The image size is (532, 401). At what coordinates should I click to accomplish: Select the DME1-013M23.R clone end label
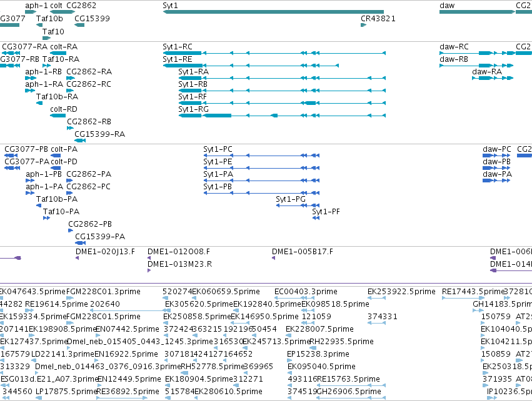point(180,264)
